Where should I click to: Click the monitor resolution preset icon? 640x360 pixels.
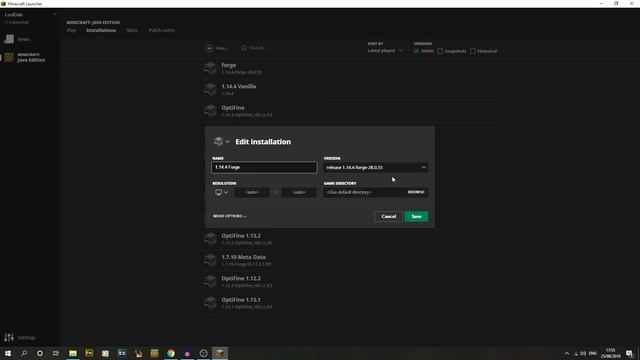click(x=219, y=192)
